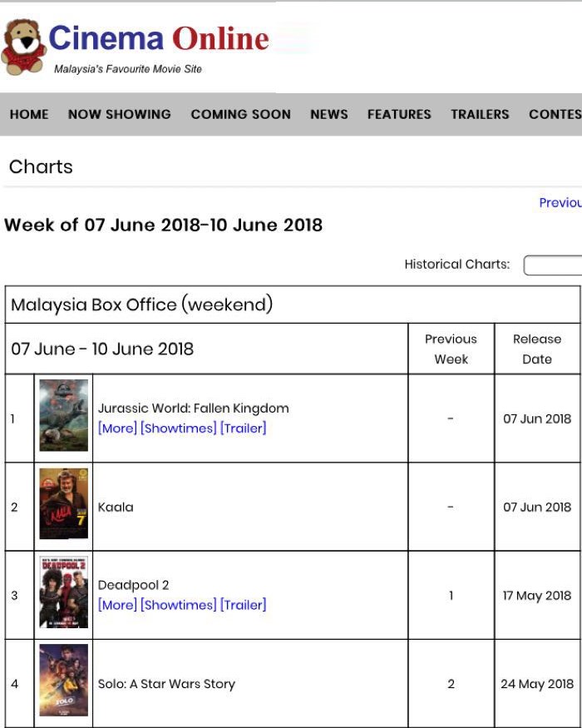Open the NEWS section
The height and width of the screenshot is (728, 582).
[x=328, y=114]
